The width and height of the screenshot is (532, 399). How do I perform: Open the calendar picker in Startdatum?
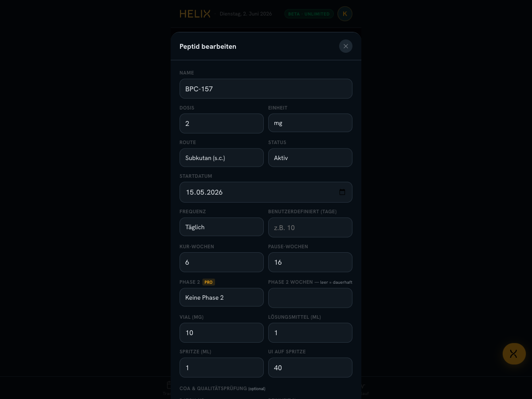pyautogui.click(x=342, y=192)
